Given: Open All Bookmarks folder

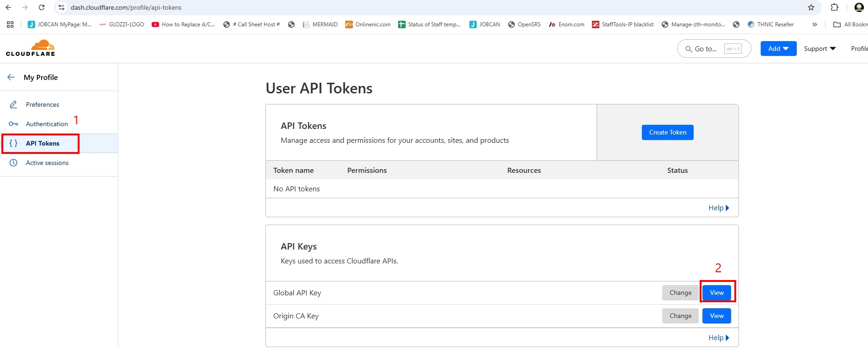Looking at the screenshot, I should [850, 24].
